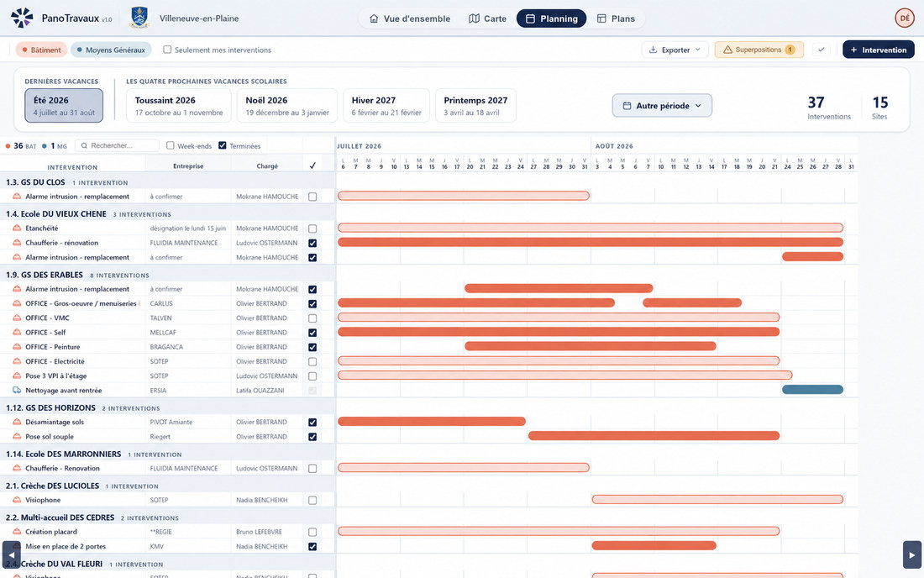Image resolution: width=924 pixels, height=578 pixels.
Task: Click the Rechercher search field
Action: point(117,145)
